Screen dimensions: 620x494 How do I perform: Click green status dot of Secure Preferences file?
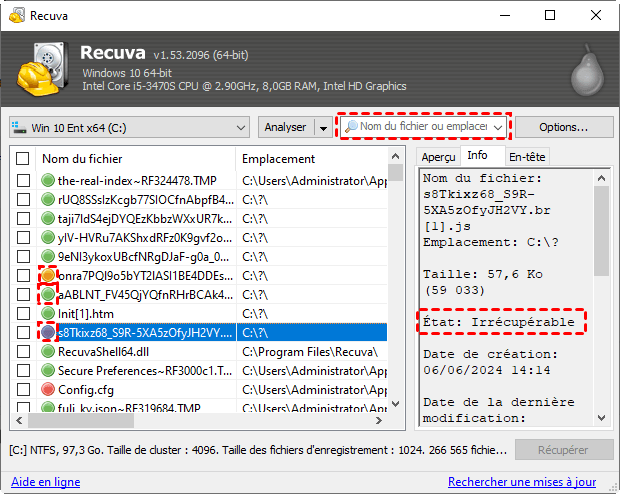pos(48,370)
